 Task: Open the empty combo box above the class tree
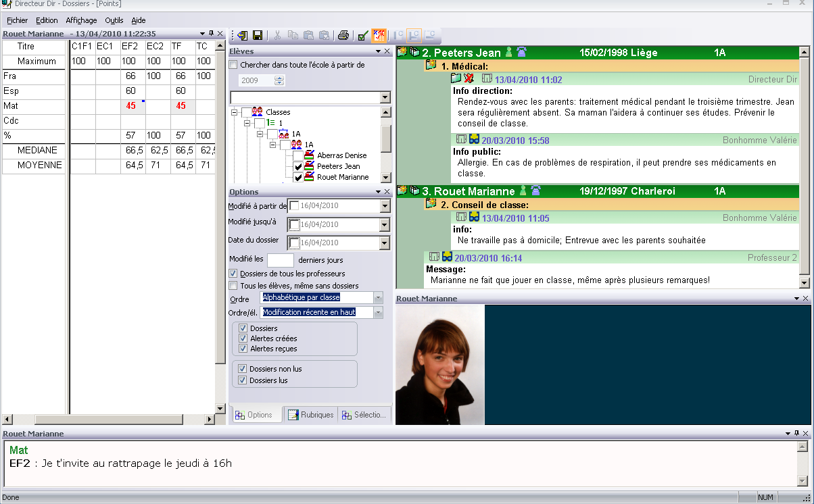click(385, 98)
